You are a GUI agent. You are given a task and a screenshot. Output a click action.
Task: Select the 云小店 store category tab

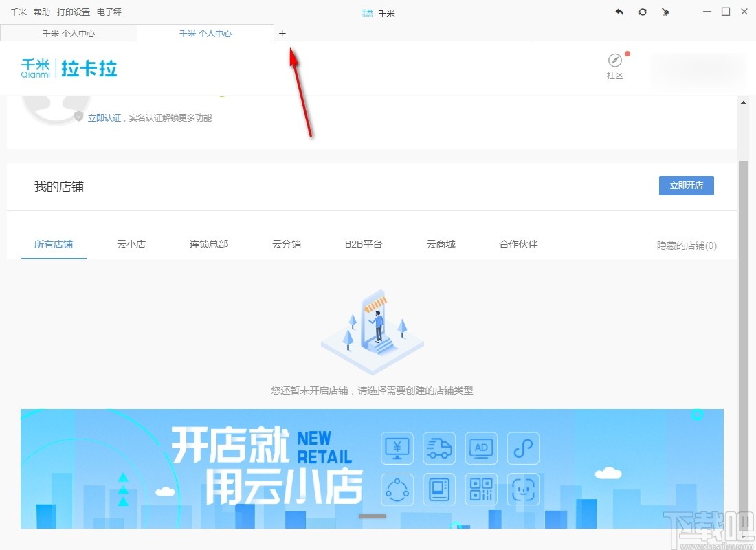(x=131, y=244)
